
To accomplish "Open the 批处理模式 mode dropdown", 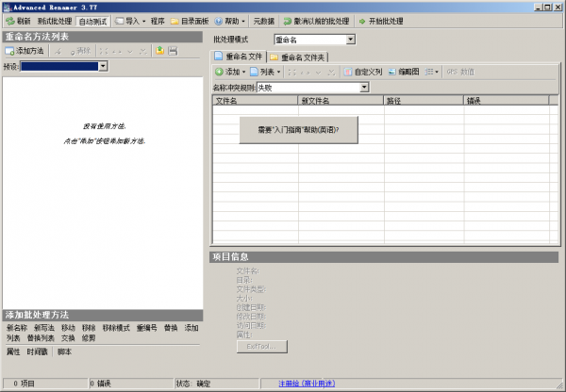I will (x=315, y=40).
